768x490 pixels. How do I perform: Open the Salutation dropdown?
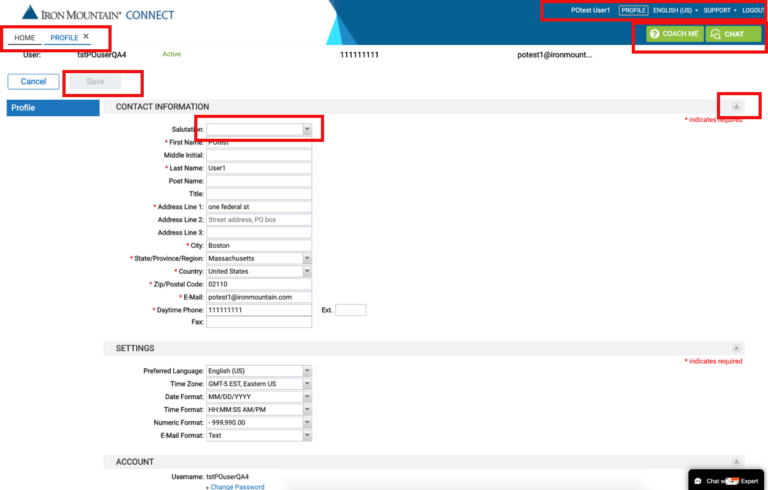point(258,129)
